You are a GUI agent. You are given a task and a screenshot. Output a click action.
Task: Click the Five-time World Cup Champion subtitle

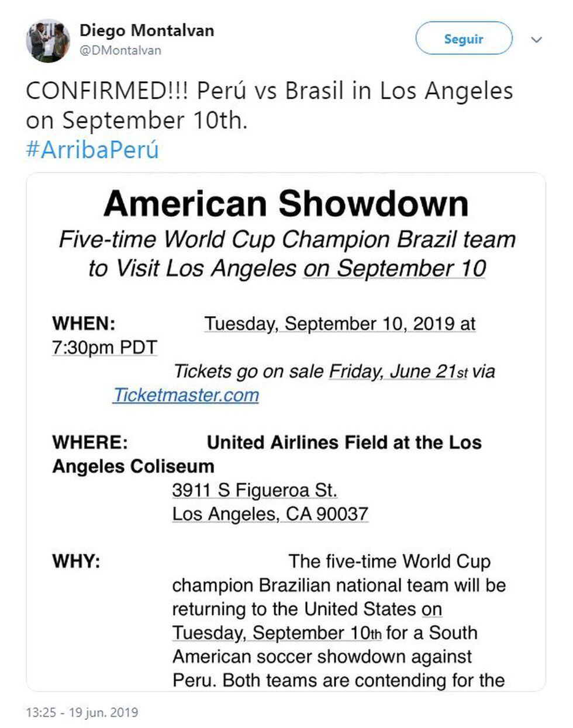286,239
